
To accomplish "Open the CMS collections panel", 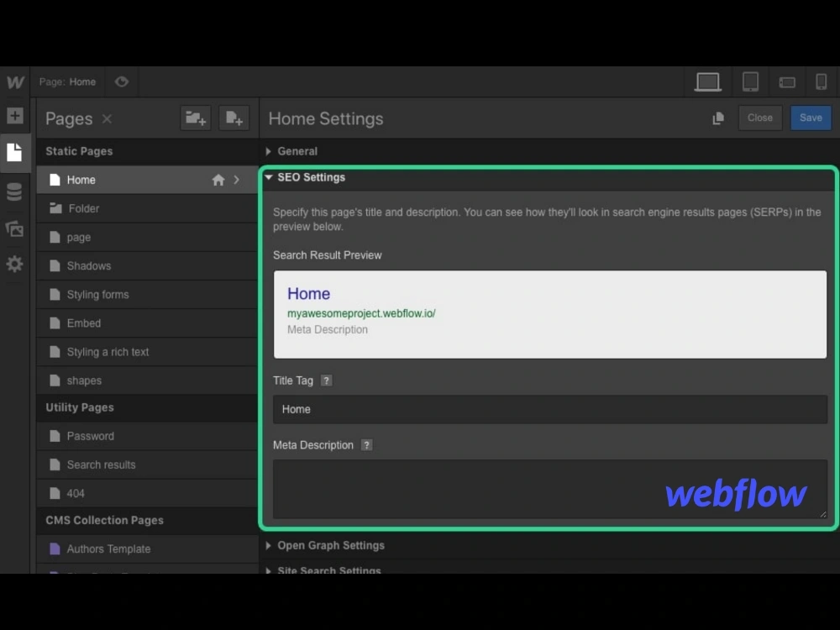I will (x=14, y=192).
